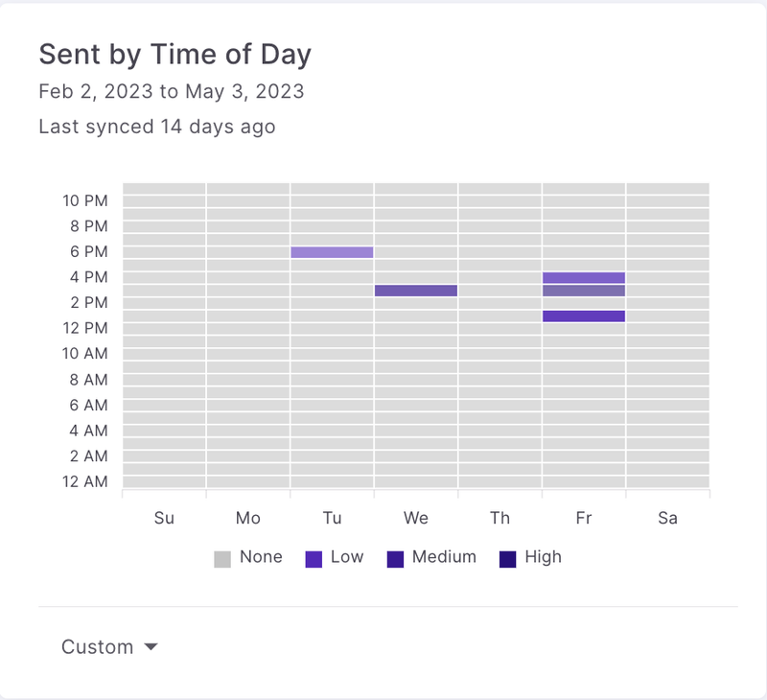This screenshot has width=767, height=700.
Task: Click the 10 PM time axis label
Action: click(85, 200)
